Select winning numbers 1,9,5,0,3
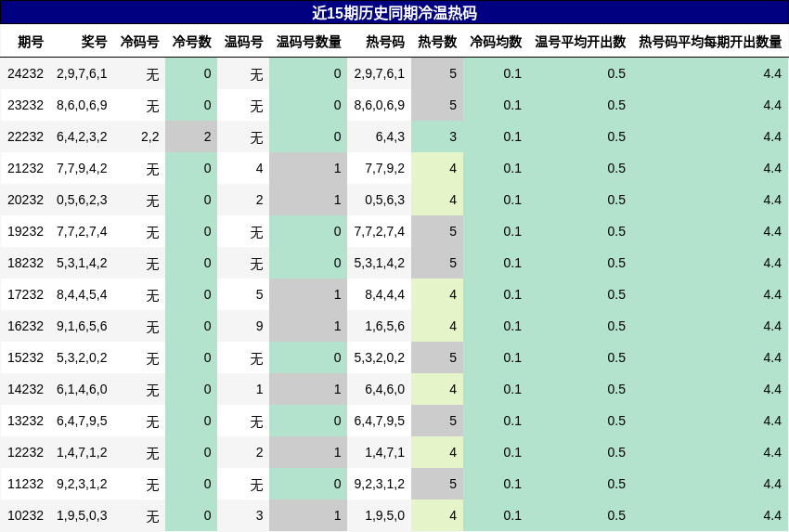This screenshot has height=532, width=789. 82,516
